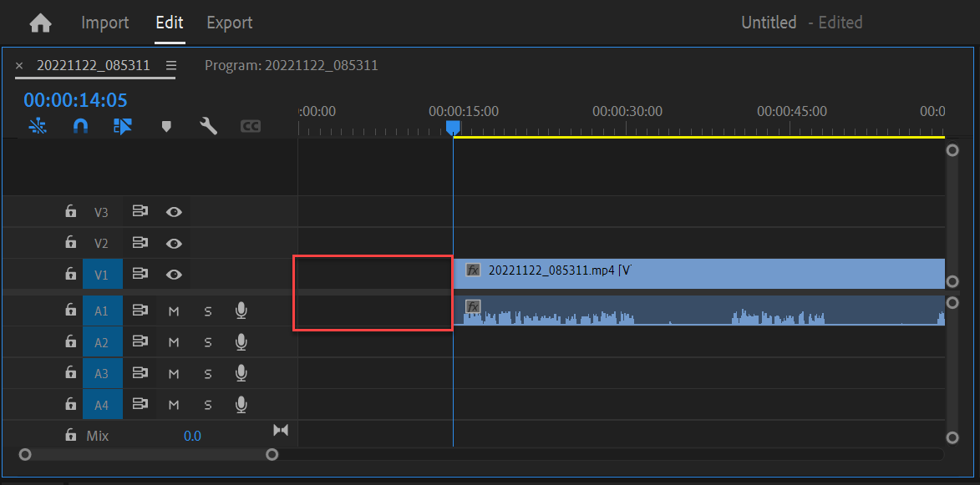Toggle the Snap magnet icon
This screenshot has height=485, width=980.
(x=81, y=127)
